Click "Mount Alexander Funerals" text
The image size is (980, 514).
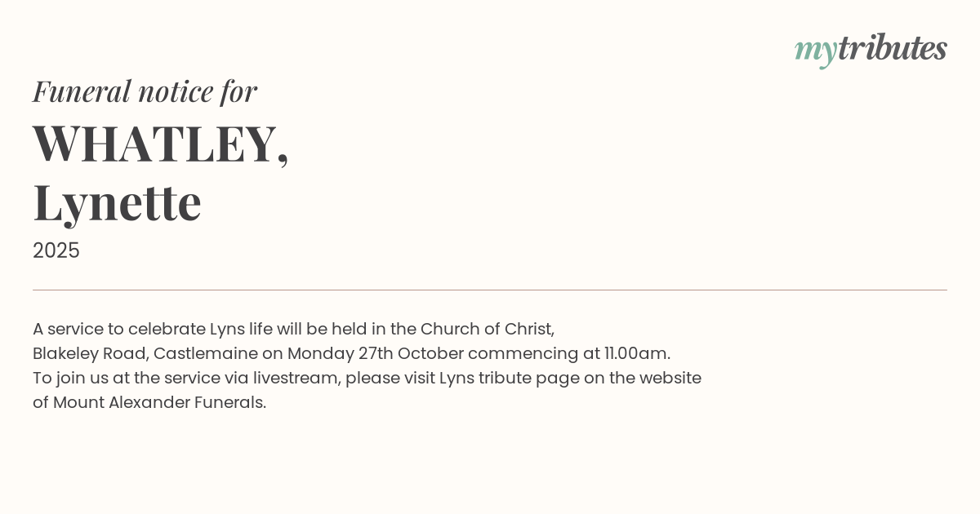click(x=159, y=402)
